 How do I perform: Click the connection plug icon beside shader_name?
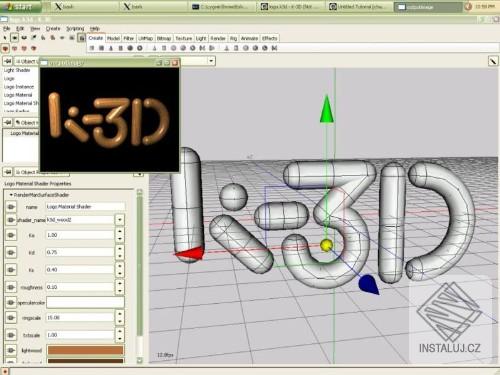coord(11,220)
